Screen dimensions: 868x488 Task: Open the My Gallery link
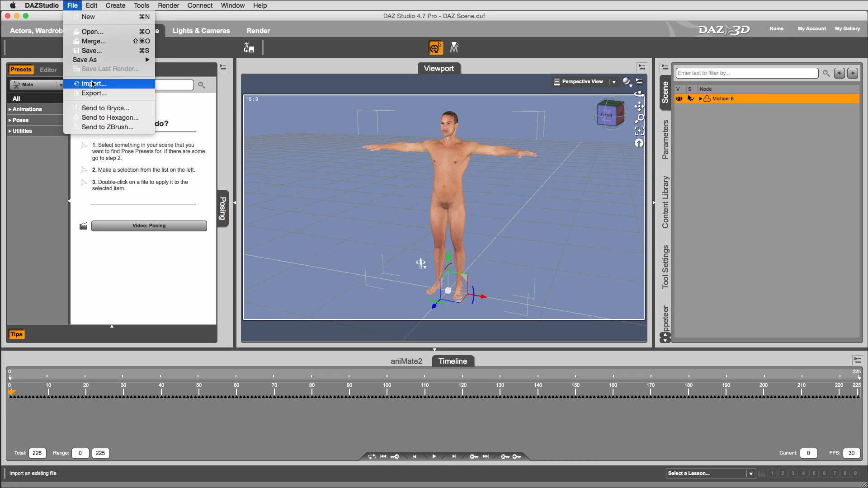click(847, 28)
